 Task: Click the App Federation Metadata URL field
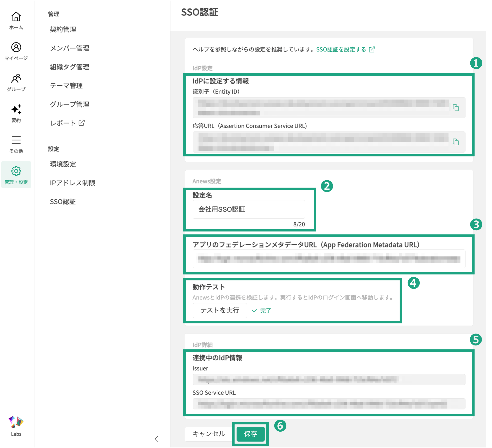329,259
